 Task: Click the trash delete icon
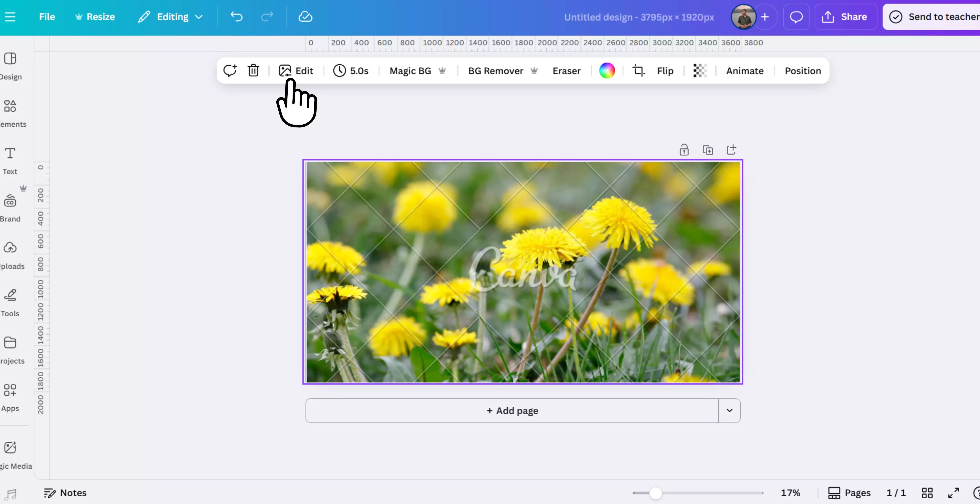pos(253,71)
